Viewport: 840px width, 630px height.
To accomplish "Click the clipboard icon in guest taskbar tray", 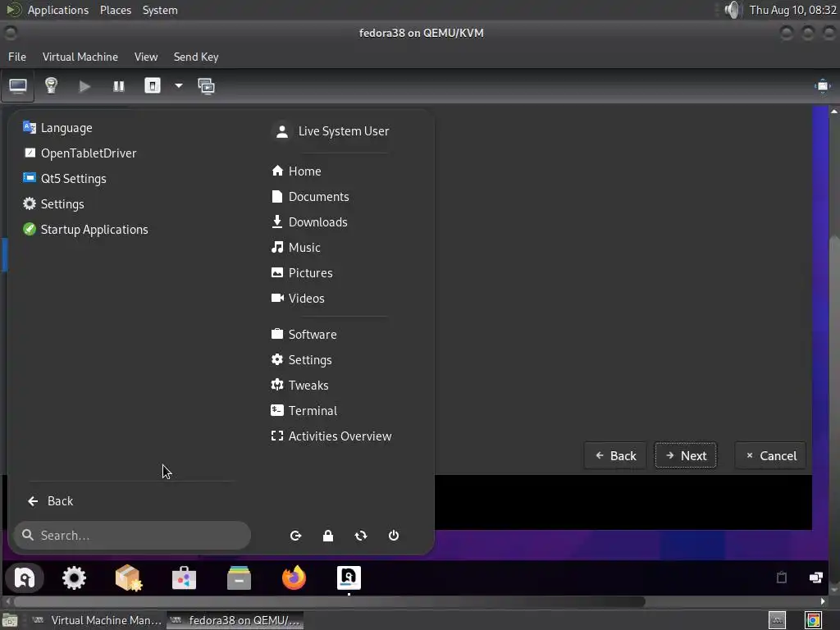I will click(x=782, y=577).
